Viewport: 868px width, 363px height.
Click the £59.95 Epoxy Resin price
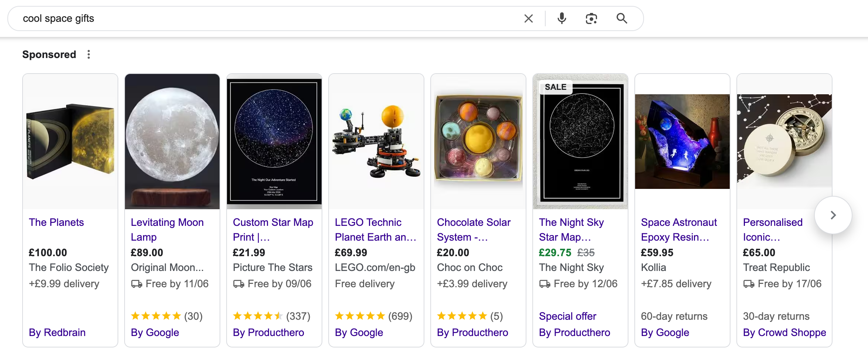657,252
